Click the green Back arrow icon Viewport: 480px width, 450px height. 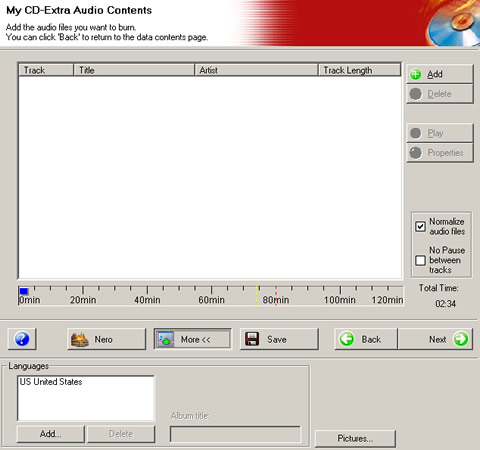[347, 339]
